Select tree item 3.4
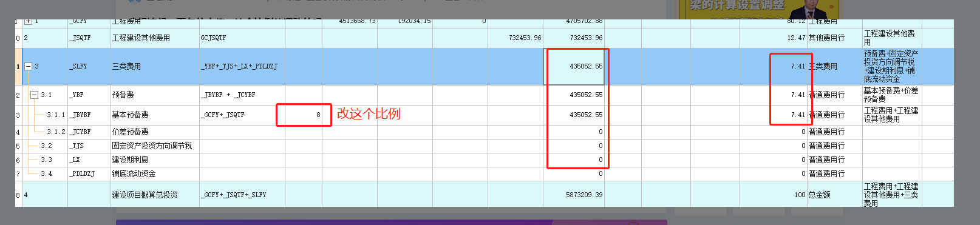The image size is (980, 225). coord(46,173)
